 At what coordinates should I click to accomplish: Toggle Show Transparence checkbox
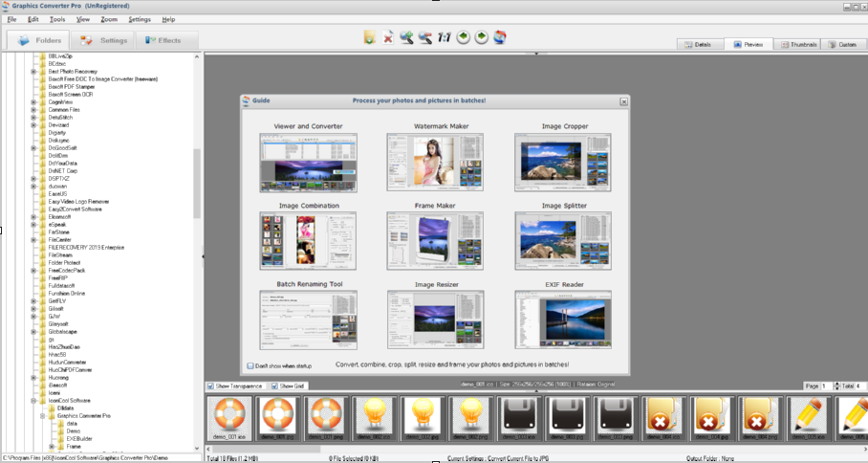click(210, 386)
